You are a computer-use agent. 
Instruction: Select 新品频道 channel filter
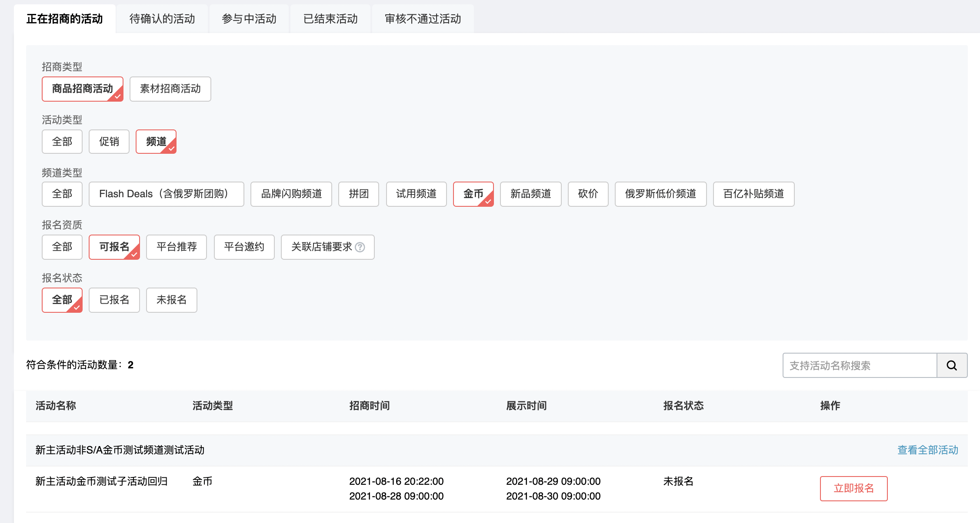point(531,194)
